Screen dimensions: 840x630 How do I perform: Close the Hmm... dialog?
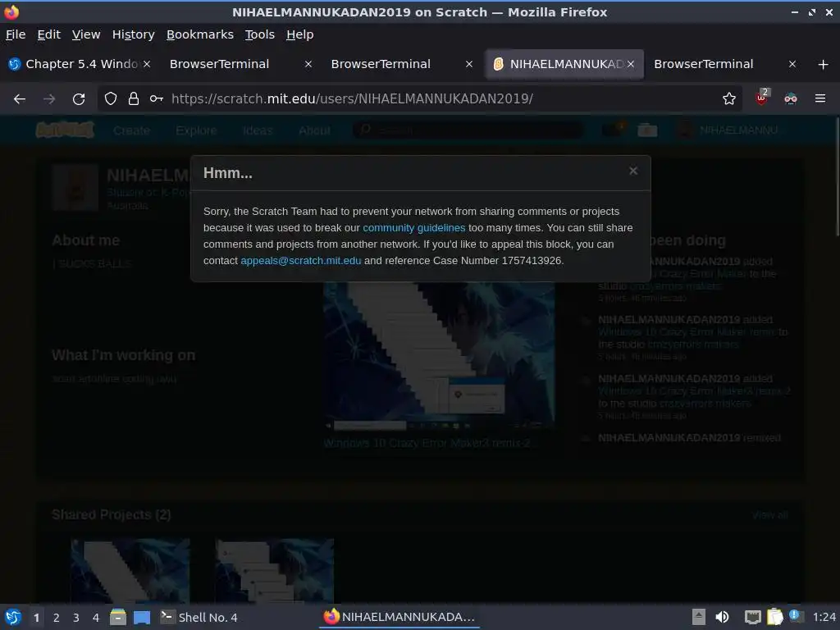[633, 171]
